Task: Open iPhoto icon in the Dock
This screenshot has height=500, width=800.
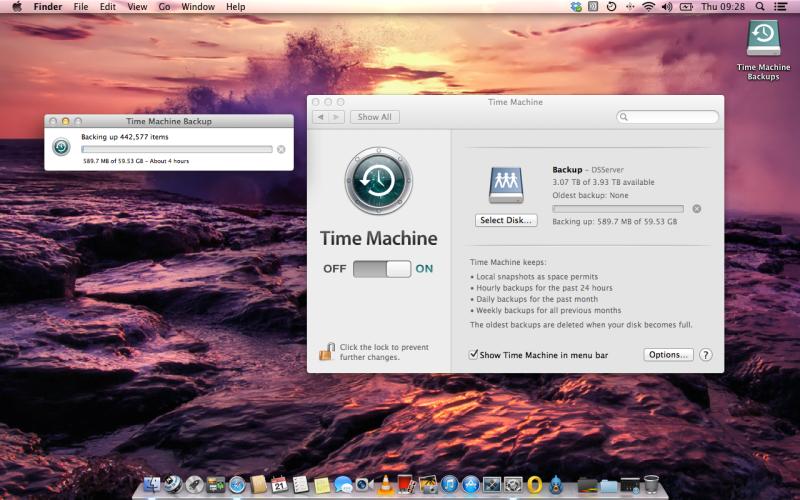Action: tap(428, 484)
